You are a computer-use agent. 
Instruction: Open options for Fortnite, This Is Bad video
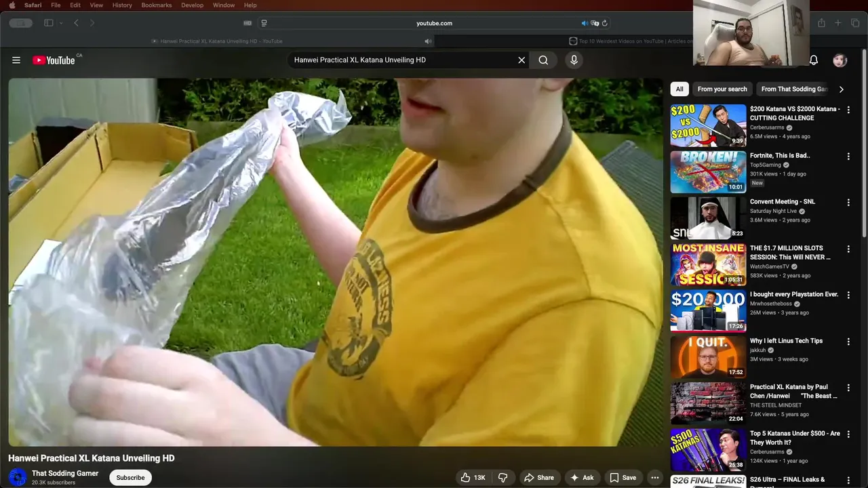848,156
